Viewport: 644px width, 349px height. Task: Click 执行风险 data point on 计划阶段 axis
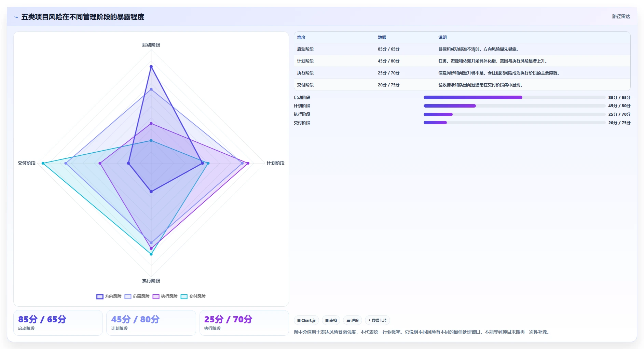click(x=248, y=163)
